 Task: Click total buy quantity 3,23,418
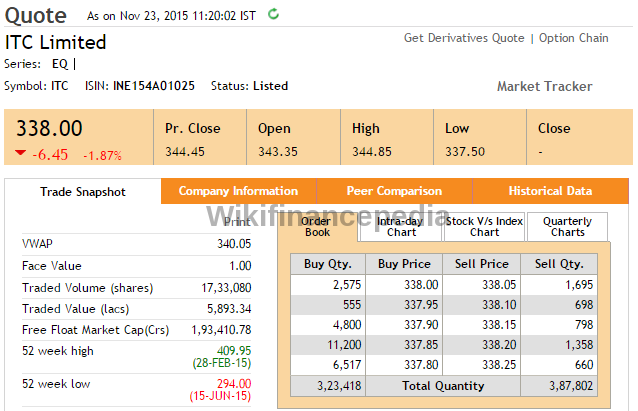pyautogui.click(x=339, y=386)
